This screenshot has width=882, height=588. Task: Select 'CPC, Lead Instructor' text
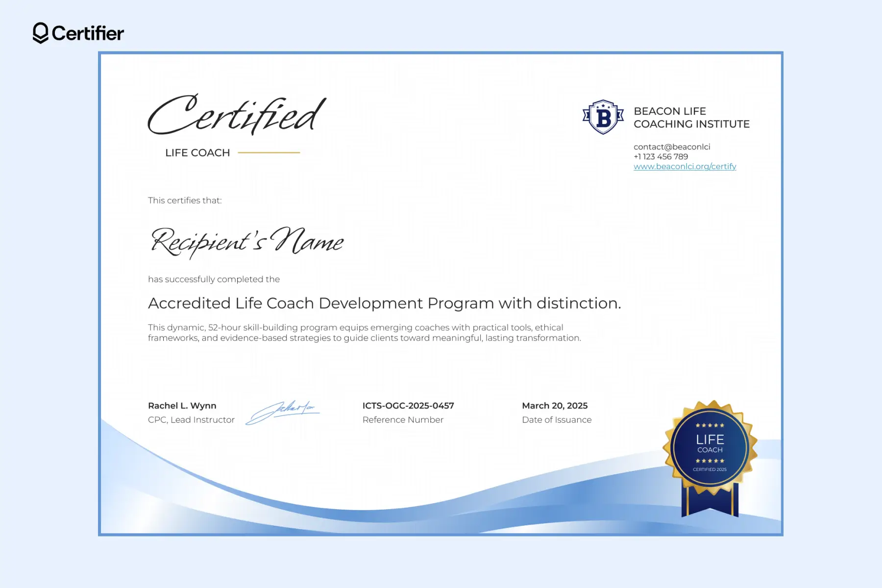tap(191, 420)
